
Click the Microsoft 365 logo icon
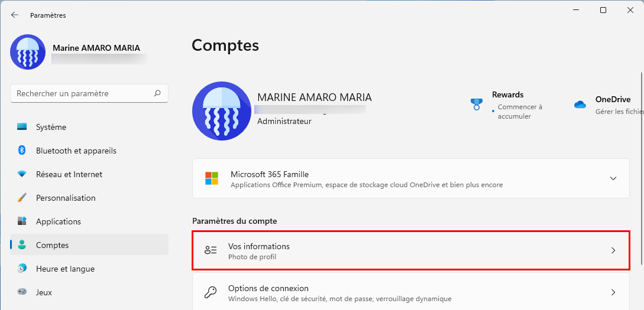point(212,178)
